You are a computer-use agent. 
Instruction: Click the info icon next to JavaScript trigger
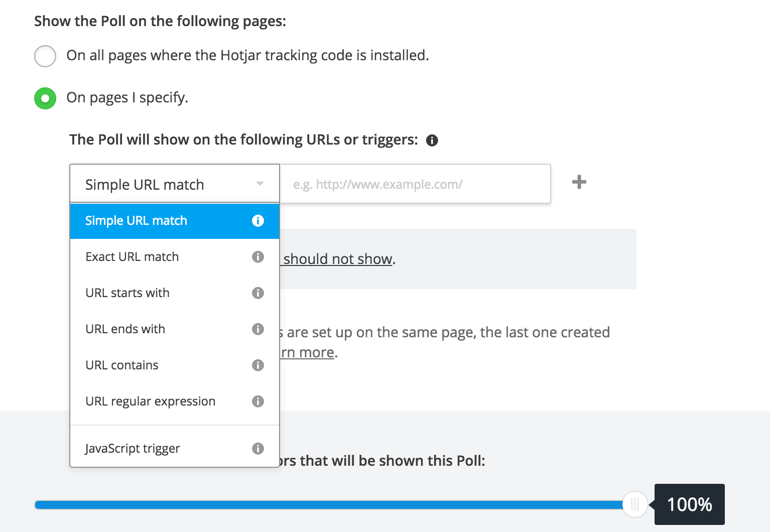258,448
